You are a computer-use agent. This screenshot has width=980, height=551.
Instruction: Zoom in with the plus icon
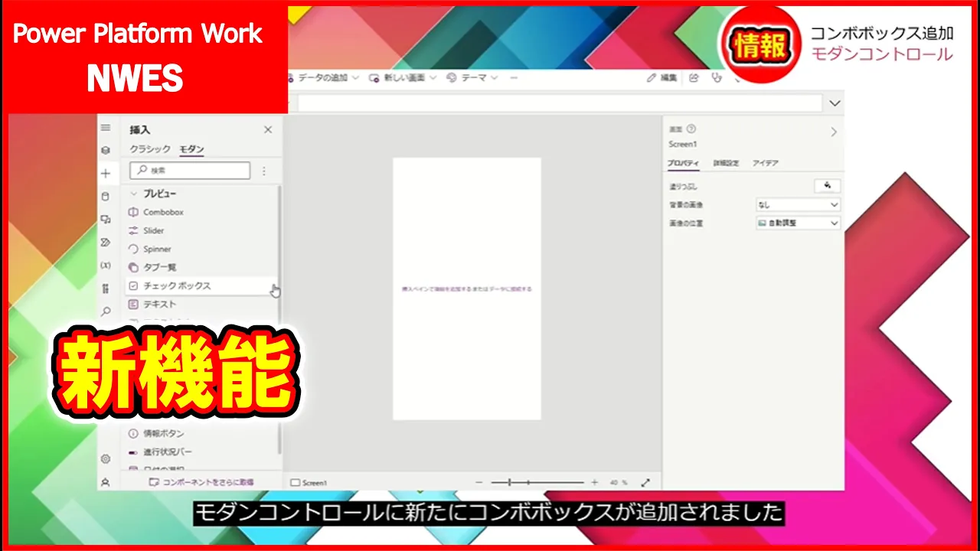[x=594, y=483]
